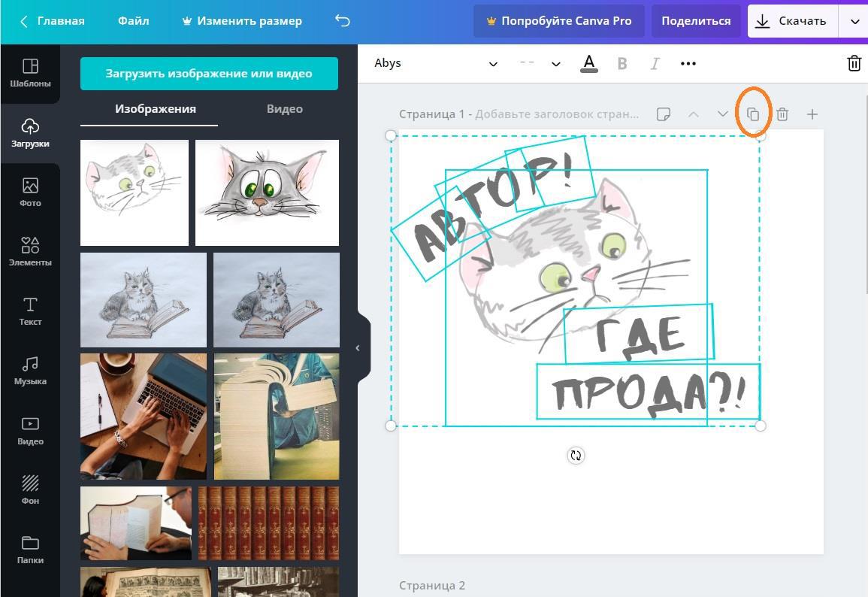Delete page 1 using the page trash icon
Screen dimensions: 868x597
pos(782,114)
